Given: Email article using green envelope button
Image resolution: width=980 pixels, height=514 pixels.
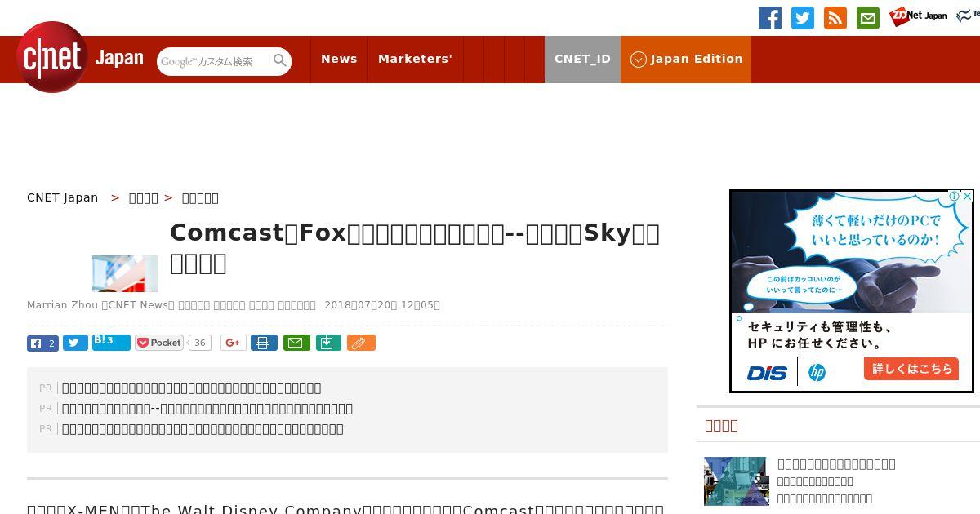Looking at the screenshot, I should (296, 343).
